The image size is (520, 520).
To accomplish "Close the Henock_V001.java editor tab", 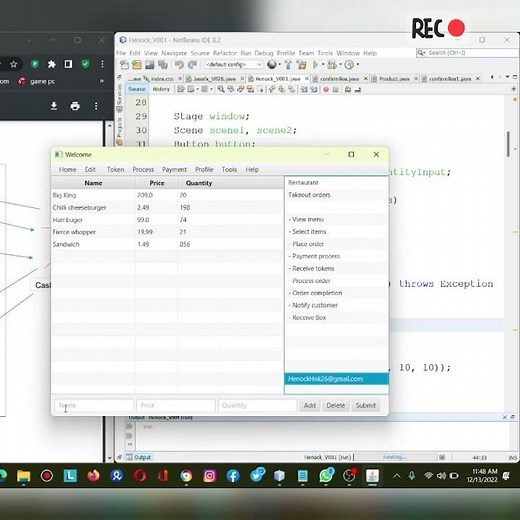I will pos(307,79).
